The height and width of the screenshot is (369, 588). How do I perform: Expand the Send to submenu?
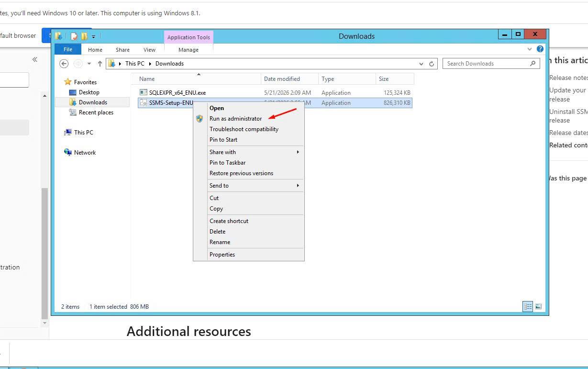click(249, 186)
